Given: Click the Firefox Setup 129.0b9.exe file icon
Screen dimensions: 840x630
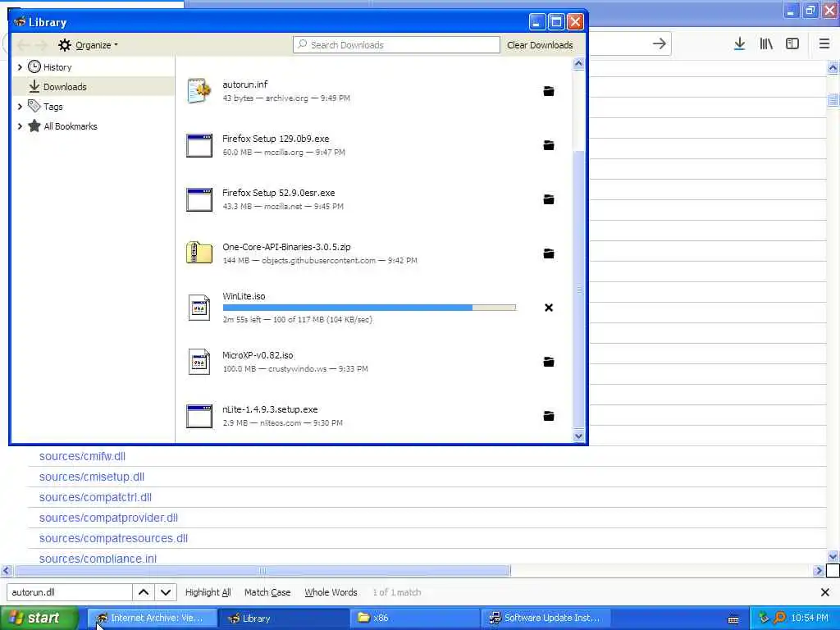Looking at the screenshot, I should point(199,146).
